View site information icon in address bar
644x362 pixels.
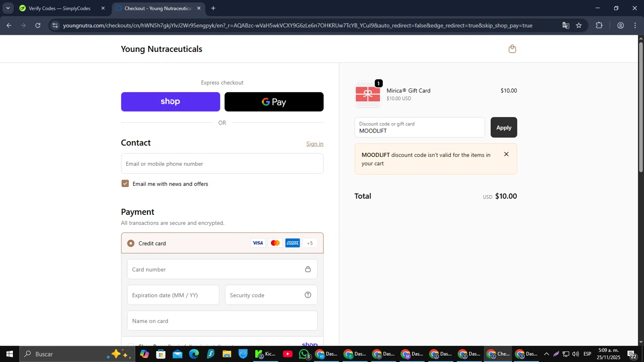(x=55, y=25)
